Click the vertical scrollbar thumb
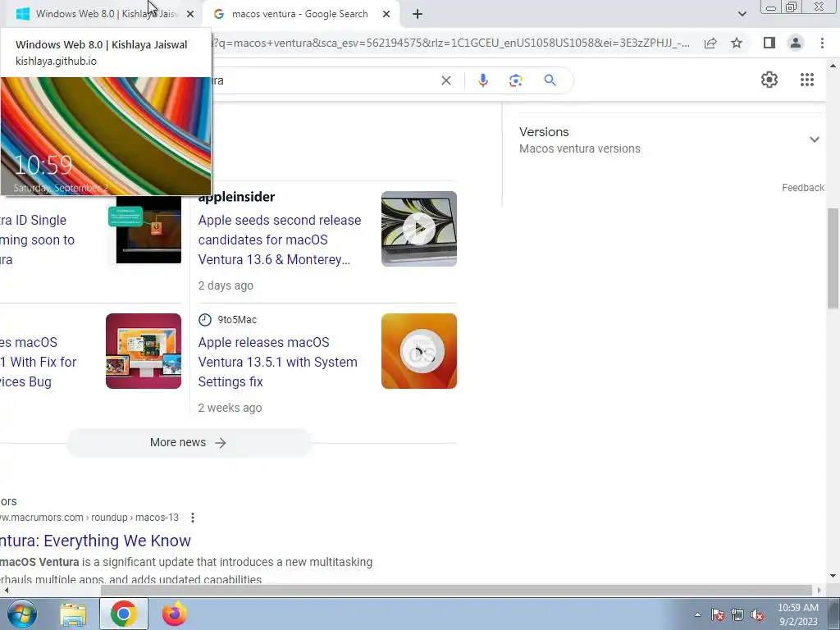This screenshot has height=630, width=840. [833, 258]
